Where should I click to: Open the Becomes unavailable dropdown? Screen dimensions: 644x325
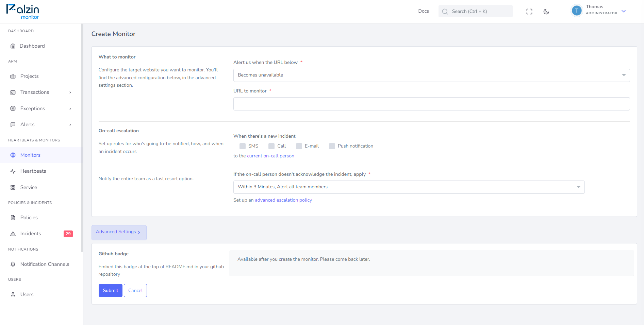pos(431,75)
